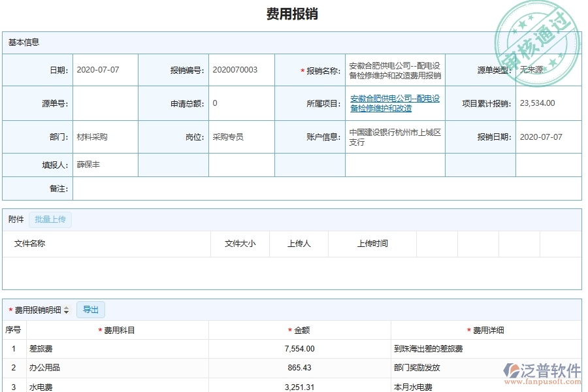
Task: Click the 导出 export button
Action: click(91, 310)
